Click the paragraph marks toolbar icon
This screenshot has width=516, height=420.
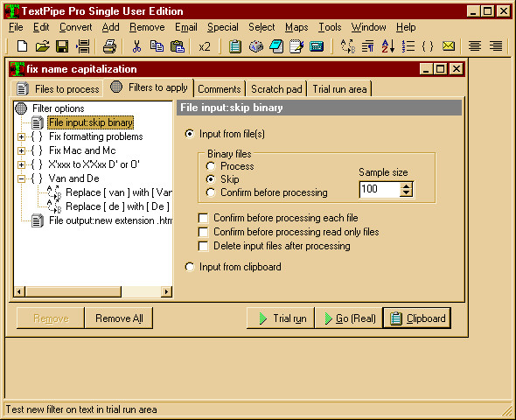(367, 46)
